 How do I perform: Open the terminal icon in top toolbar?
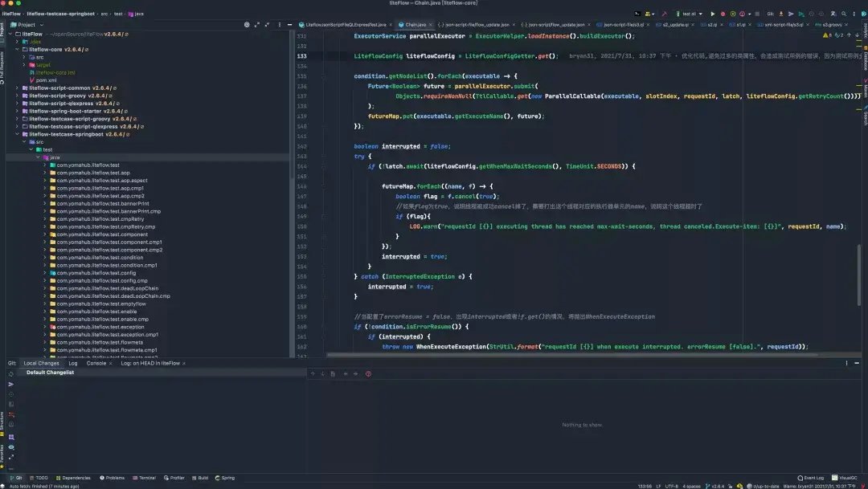[x=637, y=14]
